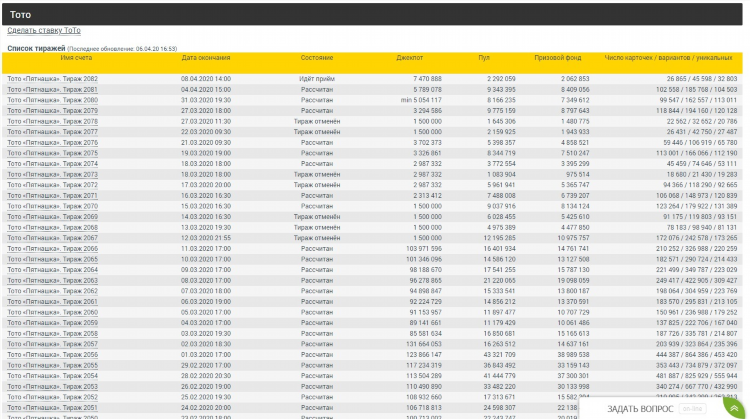Open Тото «Пятнашка» Тираж 2060 link
The image size is (750, 419).
53,312
